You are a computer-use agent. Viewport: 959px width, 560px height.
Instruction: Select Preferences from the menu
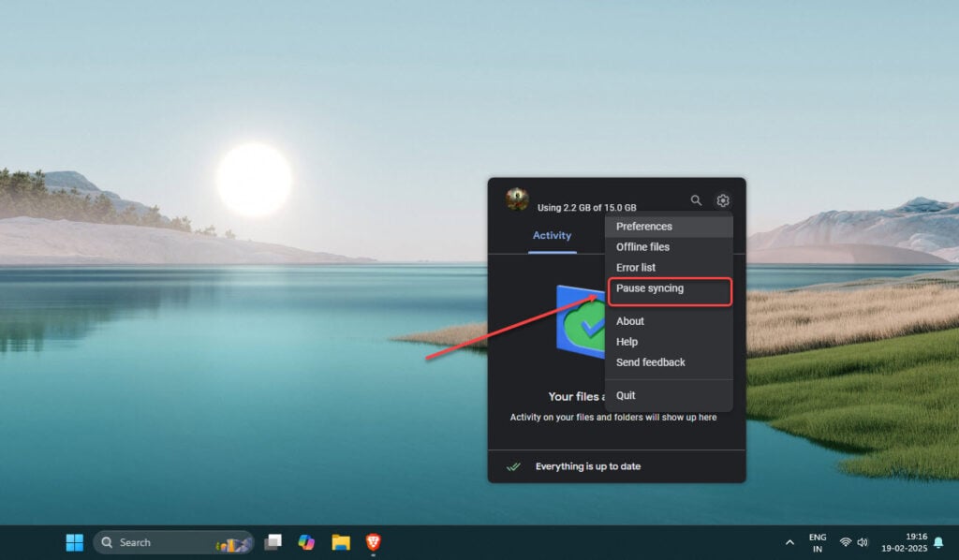669,227
